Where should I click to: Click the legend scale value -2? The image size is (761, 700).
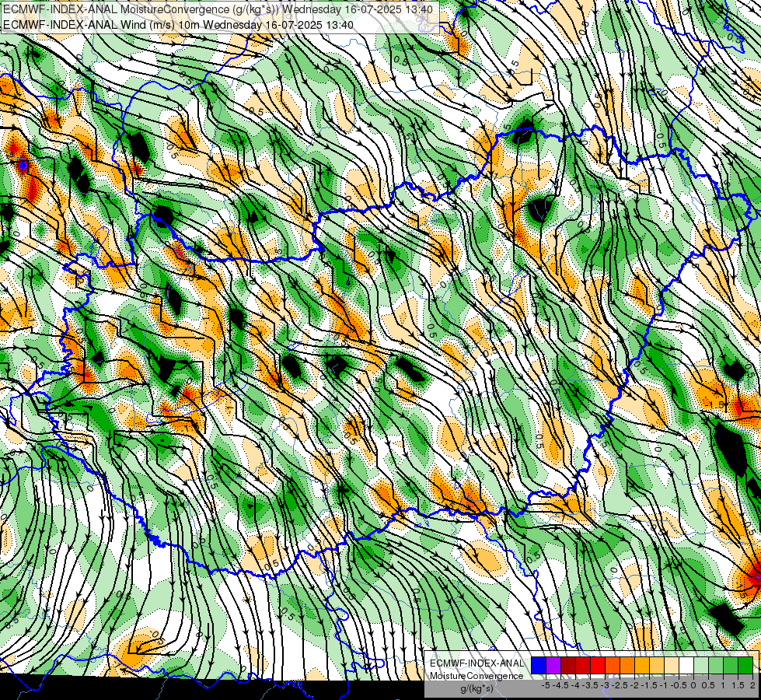[634, 685]
